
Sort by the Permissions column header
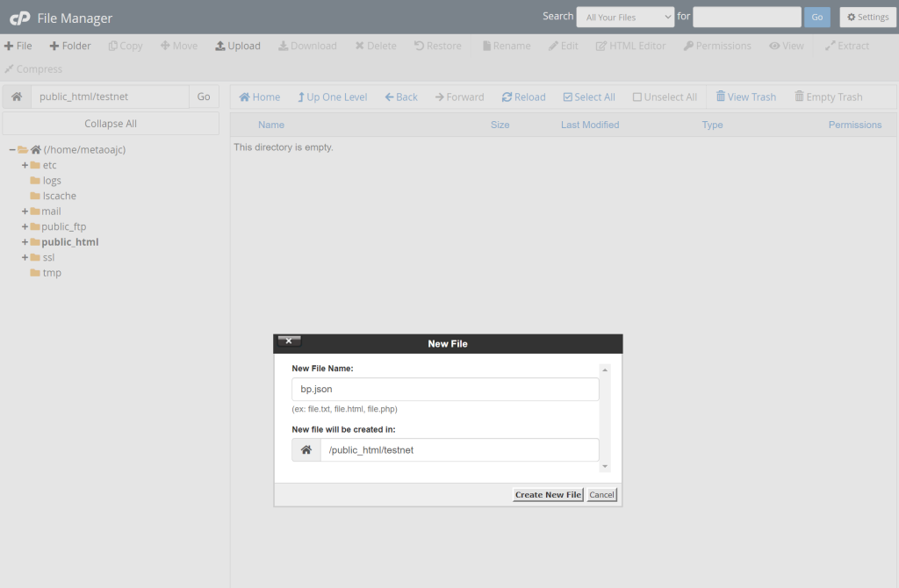[855, 125]
